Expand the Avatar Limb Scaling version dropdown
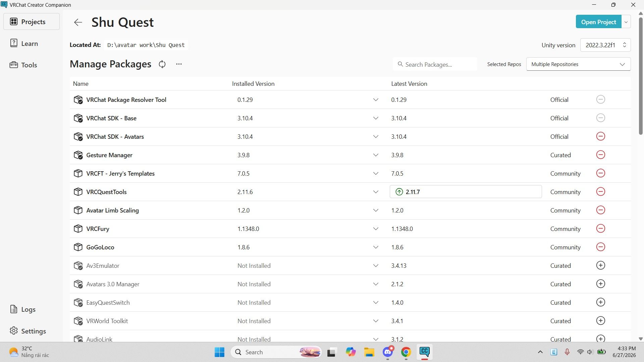Image resolution: width=644 pixels, height=362 pixels. coord(376,210)
